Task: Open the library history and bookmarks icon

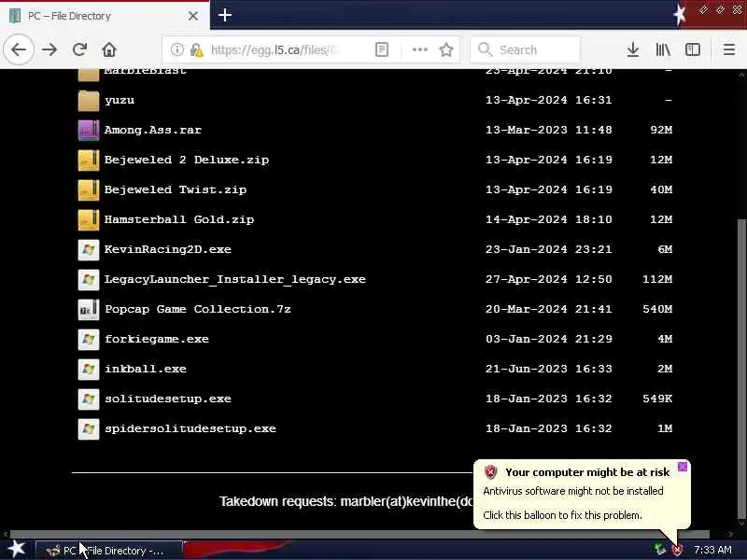Action: coord(663,49)
